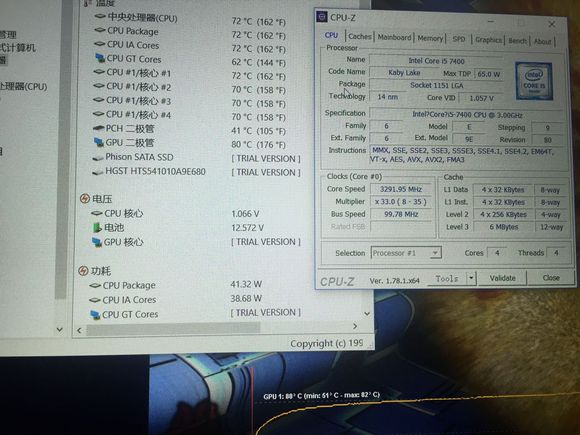Image resolution: width=580 pixels, height=435 pixels.
Task: Click the 中央处理器(CPU) chip icon
Action: [100, 16]
